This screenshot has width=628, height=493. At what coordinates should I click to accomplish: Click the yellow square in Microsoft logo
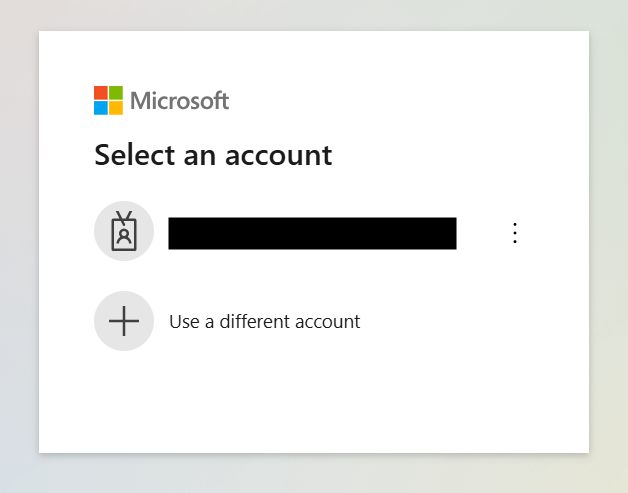tap(116, 108)
